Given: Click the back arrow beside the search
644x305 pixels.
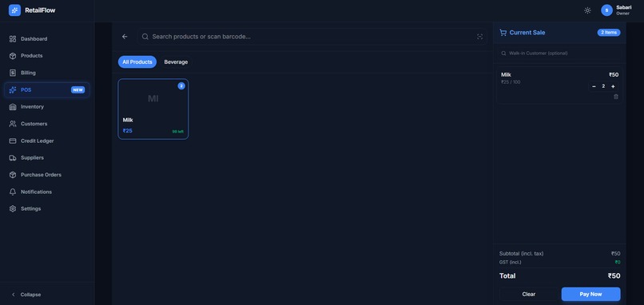Looking at the screenshot, I should point(125,37).
